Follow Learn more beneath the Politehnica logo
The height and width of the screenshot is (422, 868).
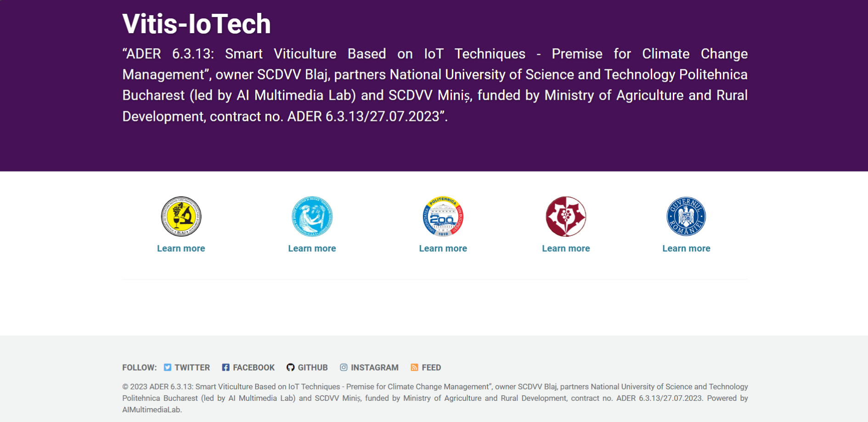coord(443,248)
